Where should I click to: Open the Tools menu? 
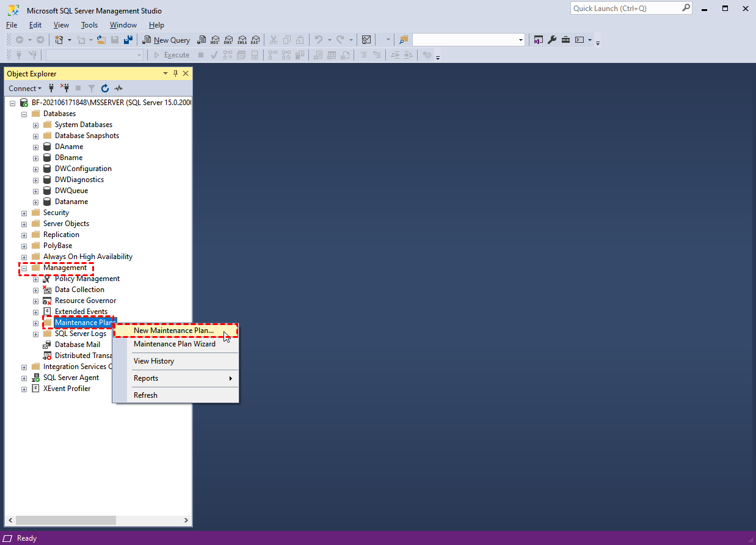[89, 25]
